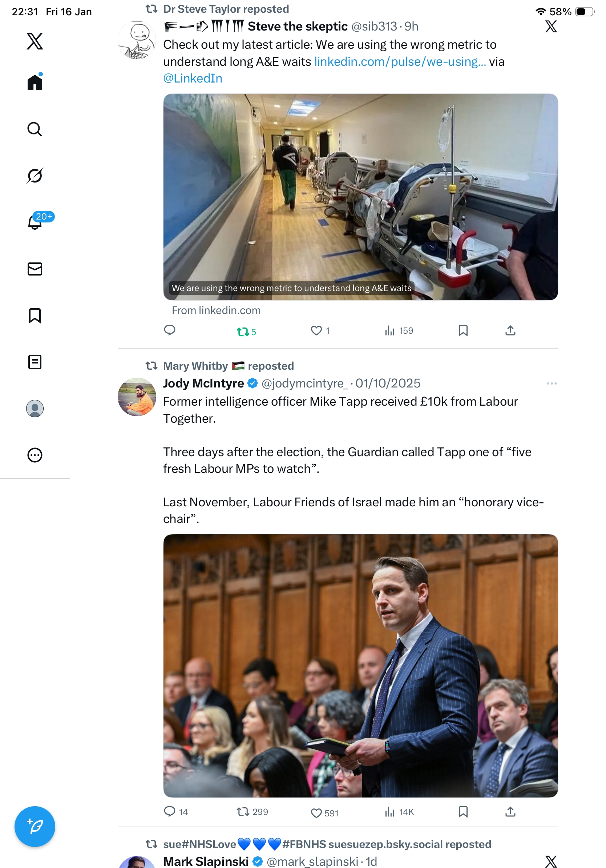Image resolution: width=606 pixels, height=868 pixels.
Task: Go to Home feed in sidebar
Action: [35, 82]
